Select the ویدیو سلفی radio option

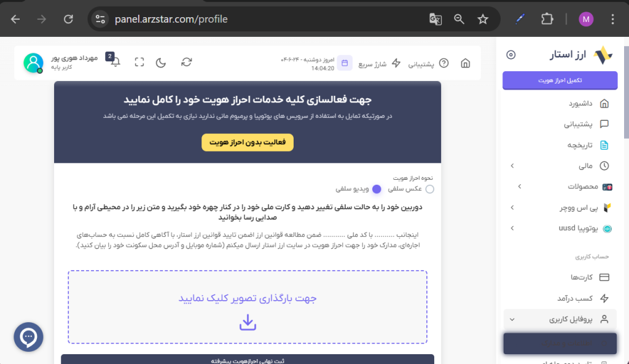377,189
